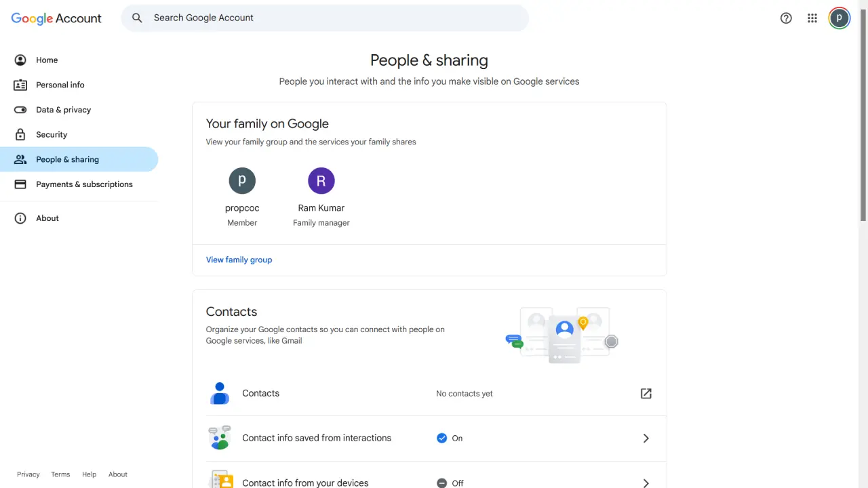The height and width of the screenshot is (488, 868).
Task: Click the Google Account logo
Action: [x=56, y=18]
